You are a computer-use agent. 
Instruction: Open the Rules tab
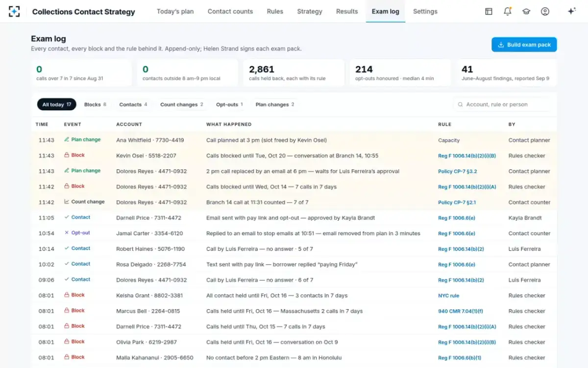[x=275, y=11]
